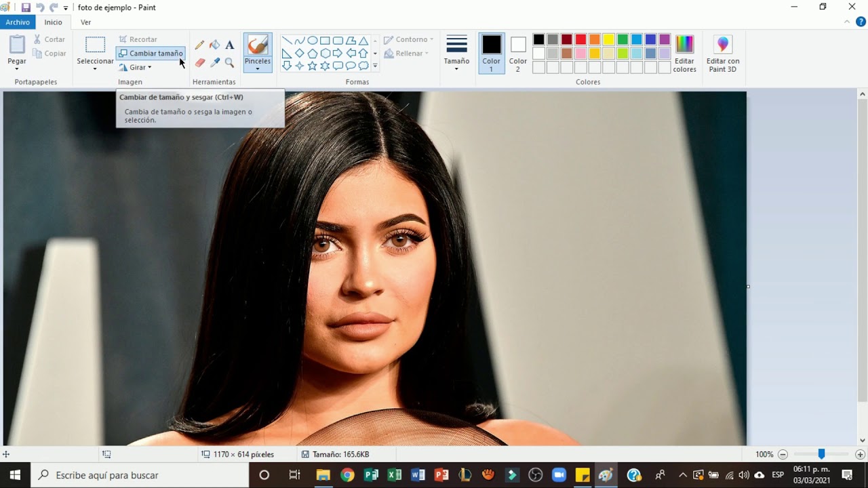The width and height of the screenshot is (868, 488).
Task: Expand the Girar rotate menu
Action: coord(135,67)
